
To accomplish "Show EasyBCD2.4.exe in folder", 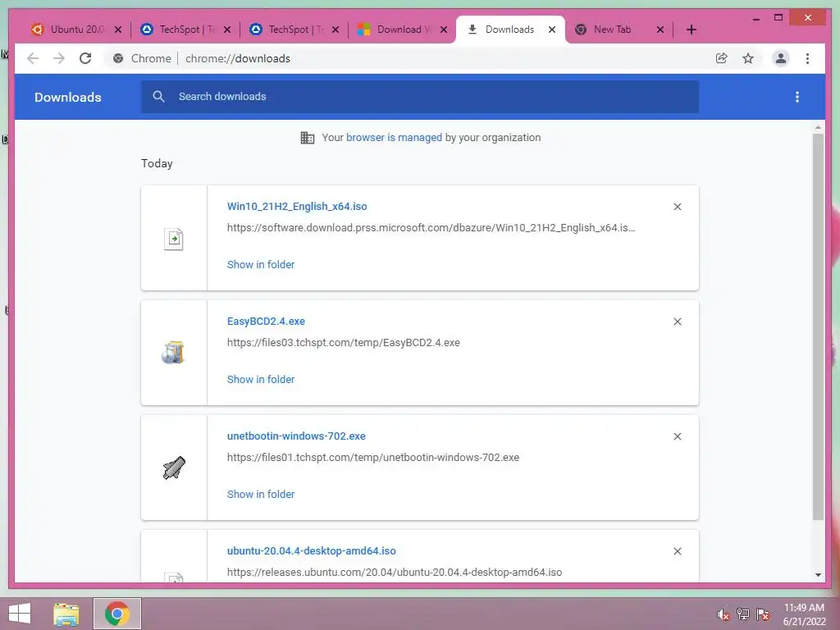I will (261, 379).
